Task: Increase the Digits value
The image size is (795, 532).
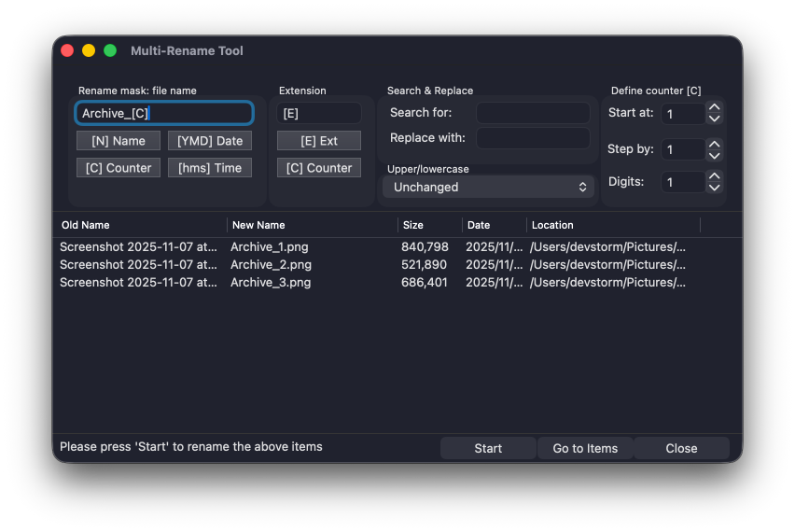Action: [714, 175]
